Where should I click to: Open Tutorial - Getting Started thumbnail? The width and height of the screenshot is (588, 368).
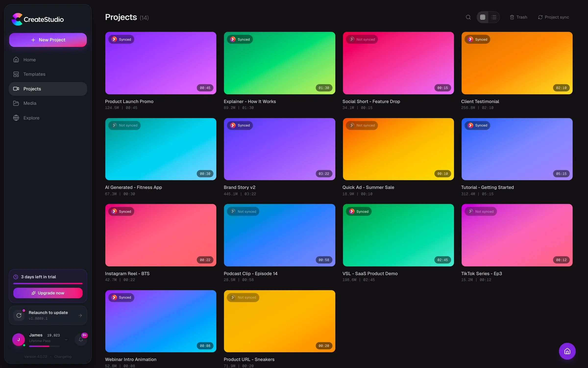(x=517, y=149)
